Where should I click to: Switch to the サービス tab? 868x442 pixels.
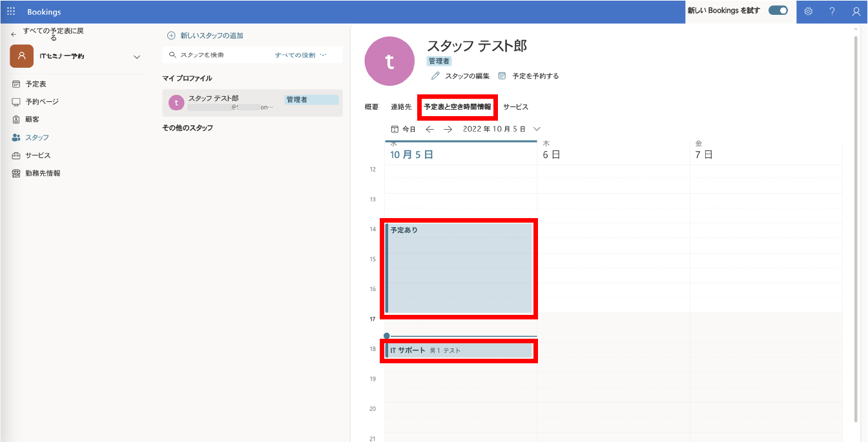pyautogui.click(x=515, y=107)
